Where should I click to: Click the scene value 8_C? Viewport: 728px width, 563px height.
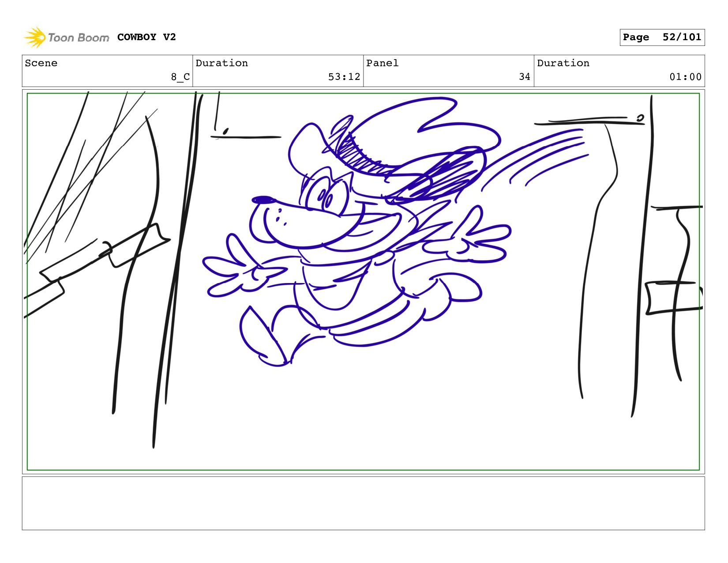click(x=180, y=77)
